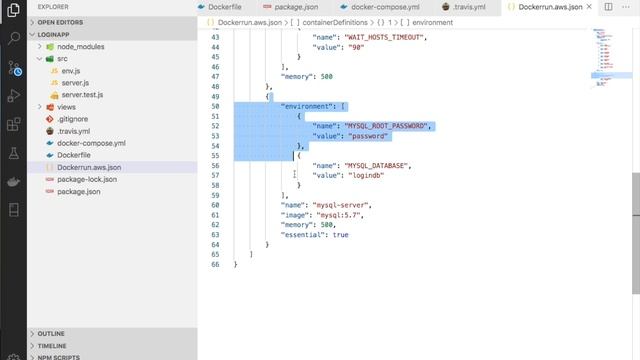This screenshot has height=360, width=640.
Task: Open the bottom activity bar panel icon
Action: pos(13,210)
